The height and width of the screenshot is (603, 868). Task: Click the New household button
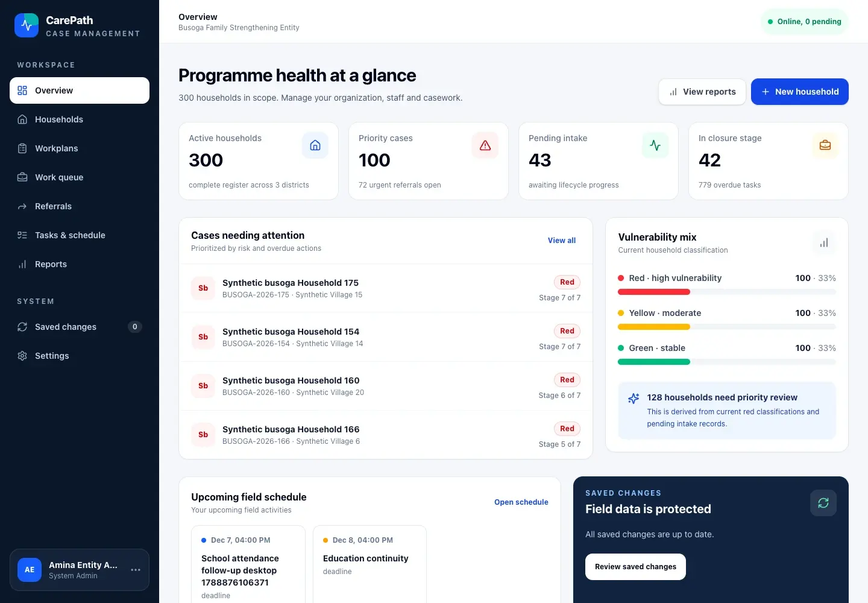click(x=800, y=92)
